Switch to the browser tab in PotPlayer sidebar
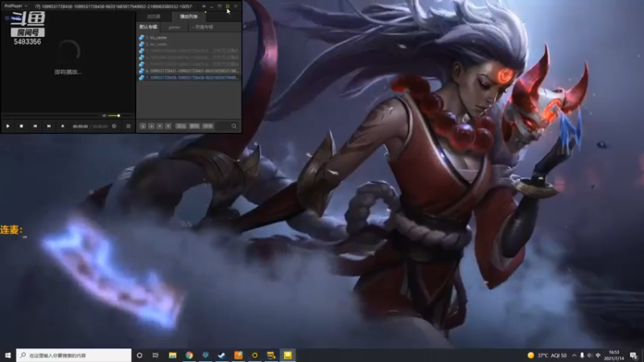The height and width of the screenshot is (362, 644). click(154, 17)
